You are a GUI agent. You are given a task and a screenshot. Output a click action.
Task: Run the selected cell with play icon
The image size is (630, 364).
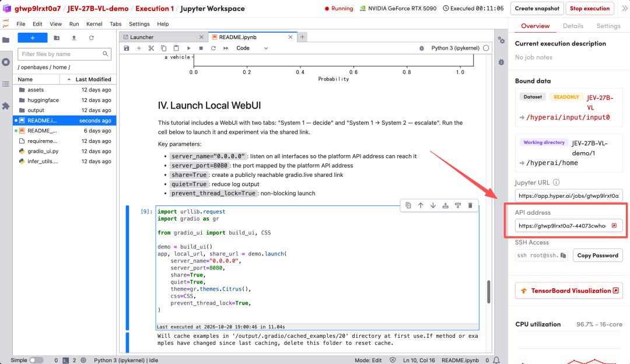[188, 48]
